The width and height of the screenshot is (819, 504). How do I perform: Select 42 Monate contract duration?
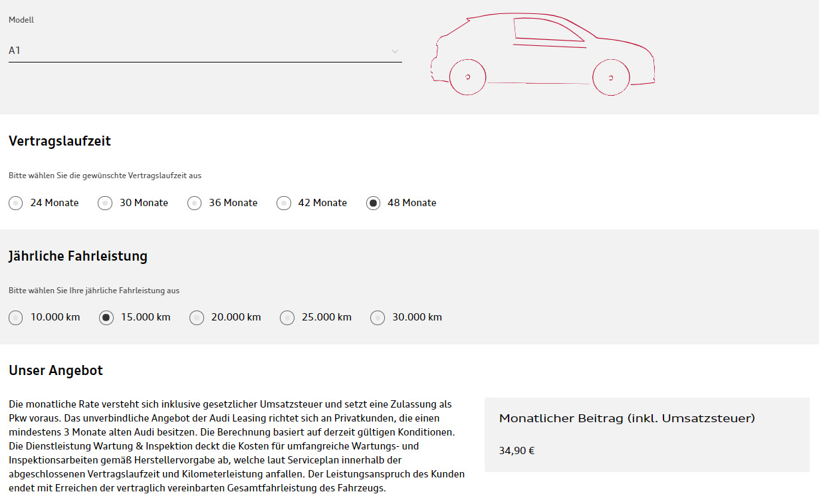pyautogui.click(x=284, y=203)
